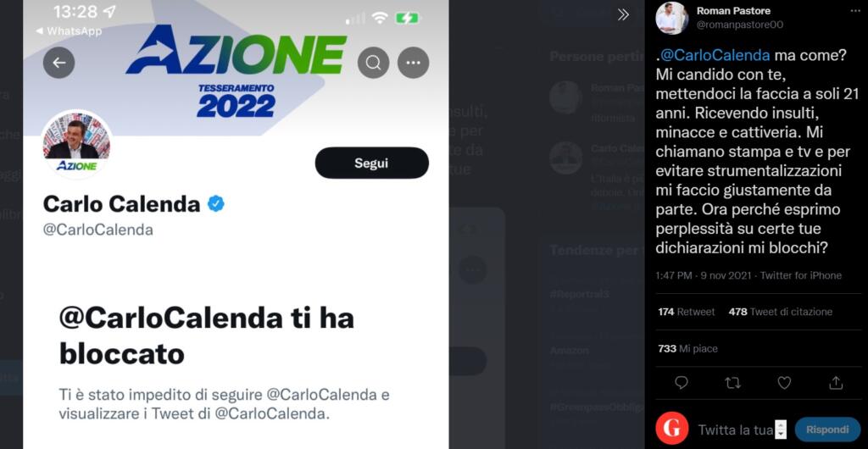Click the share upload icon

(835, 383)
